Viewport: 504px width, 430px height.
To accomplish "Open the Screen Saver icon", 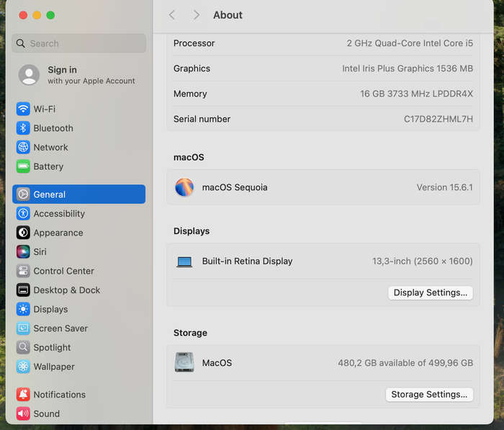I will point(23,328).
